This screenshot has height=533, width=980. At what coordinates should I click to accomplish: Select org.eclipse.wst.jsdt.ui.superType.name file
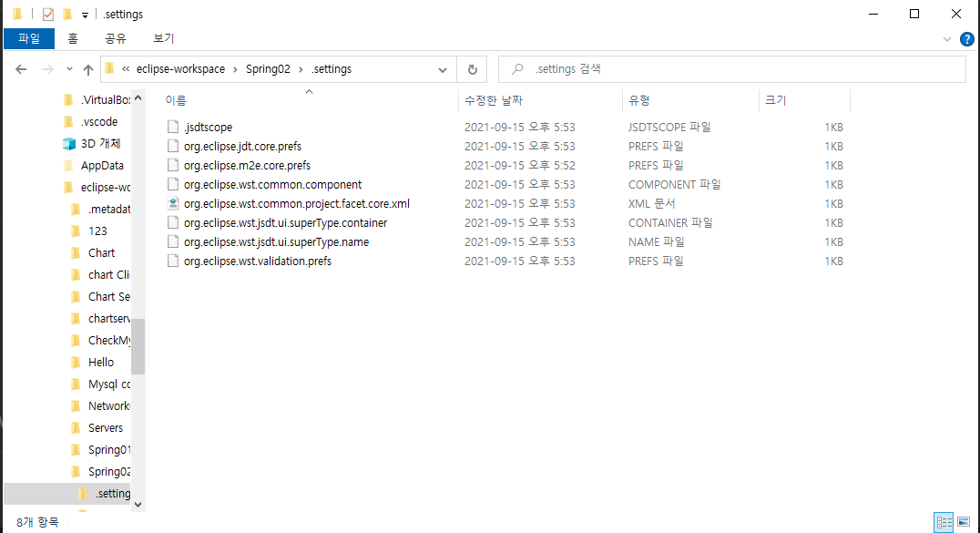click(x=276, y=242)
